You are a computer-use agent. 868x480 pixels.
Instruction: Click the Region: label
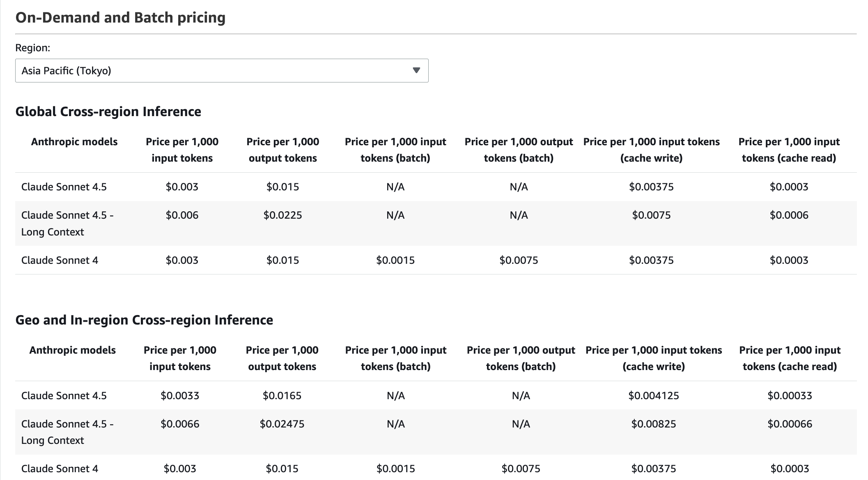click(32, 48)
